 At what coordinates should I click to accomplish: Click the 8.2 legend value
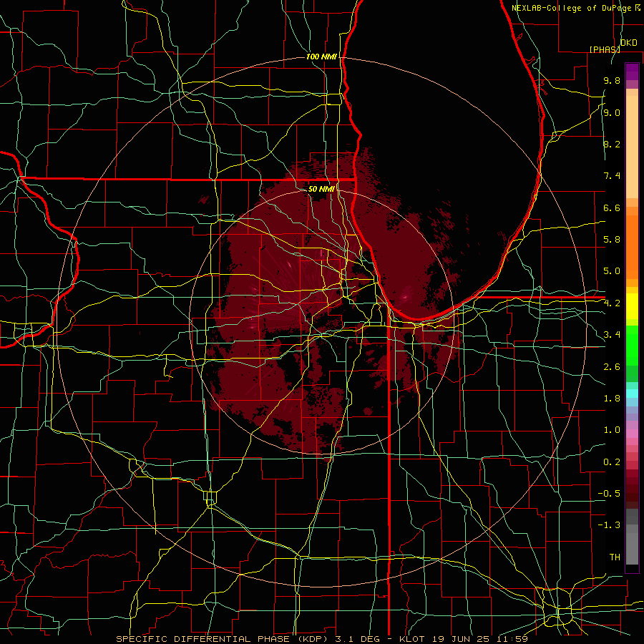coord(612,144)
